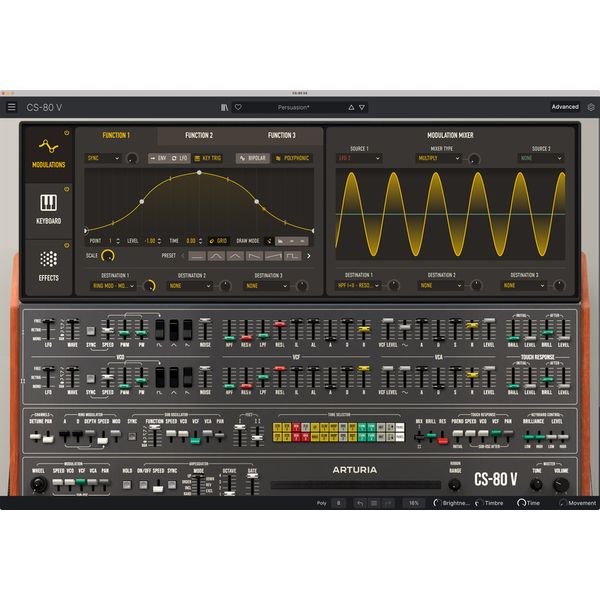Click the undo arrow in the bottom bar
The height and width of the screenshot is (600, 600).
pos(360,503)
